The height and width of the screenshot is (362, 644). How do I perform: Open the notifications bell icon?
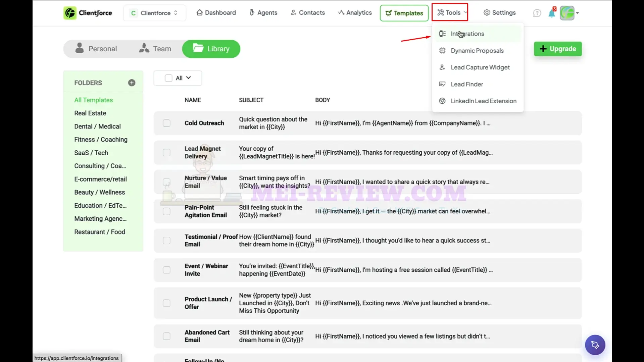[552, 13]
